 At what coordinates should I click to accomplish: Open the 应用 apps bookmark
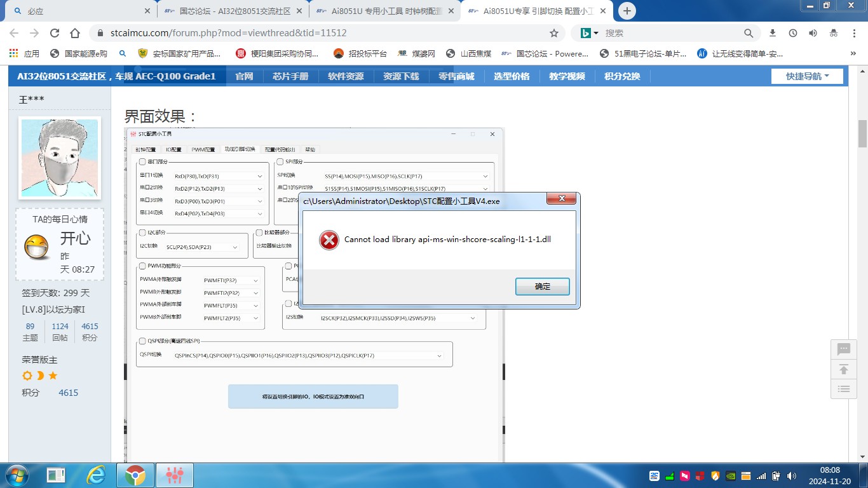pos(24,53)
